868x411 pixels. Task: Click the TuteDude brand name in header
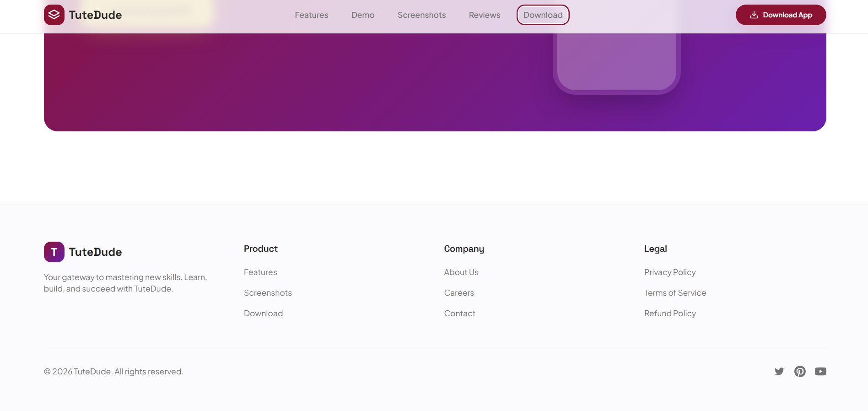click(95, 15)
